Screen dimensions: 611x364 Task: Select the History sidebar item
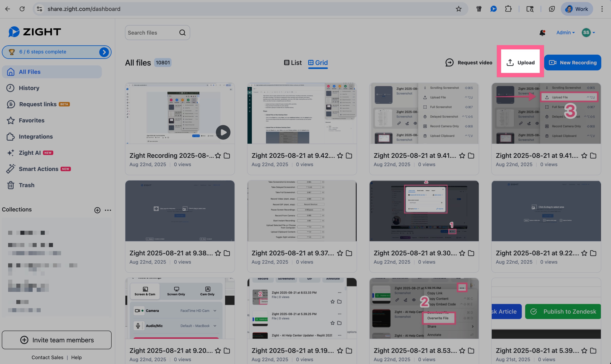pyautogui.click(x=29, y=88)
